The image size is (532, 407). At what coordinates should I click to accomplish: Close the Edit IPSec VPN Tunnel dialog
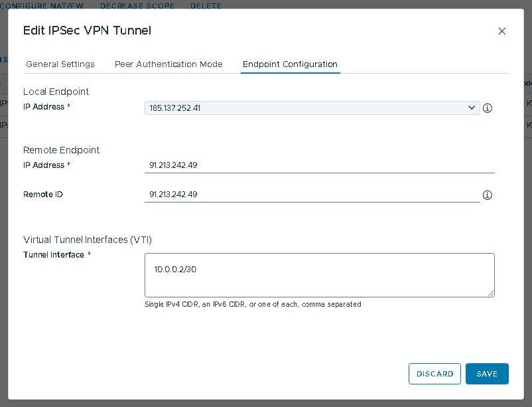(501, 31)
